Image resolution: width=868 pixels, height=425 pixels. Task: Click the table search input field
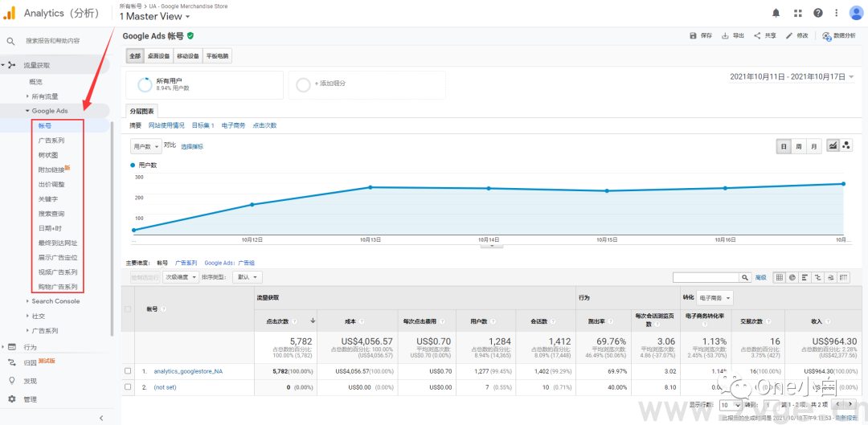point(706,277)
